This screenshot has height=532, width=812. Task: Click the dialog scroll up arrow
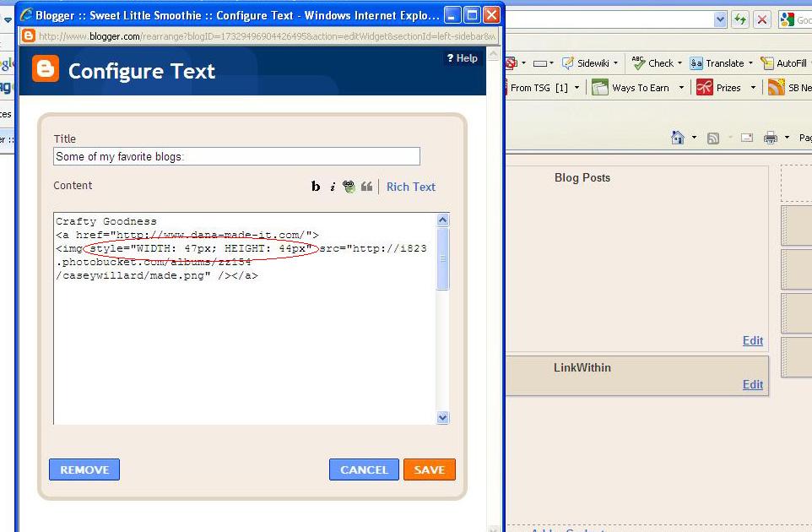tap(493, 54)
